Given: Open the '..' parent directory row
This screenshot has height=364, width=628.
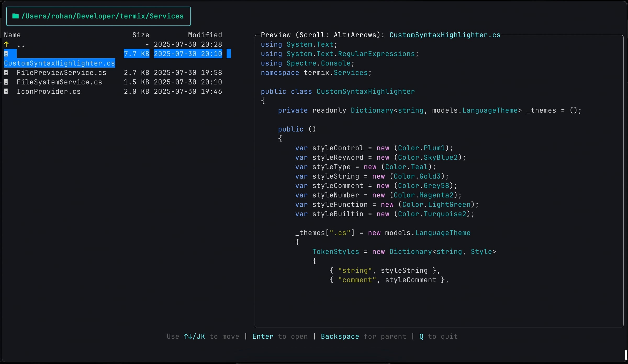Looking at the screenshot, I should click(x=113, y=44).
